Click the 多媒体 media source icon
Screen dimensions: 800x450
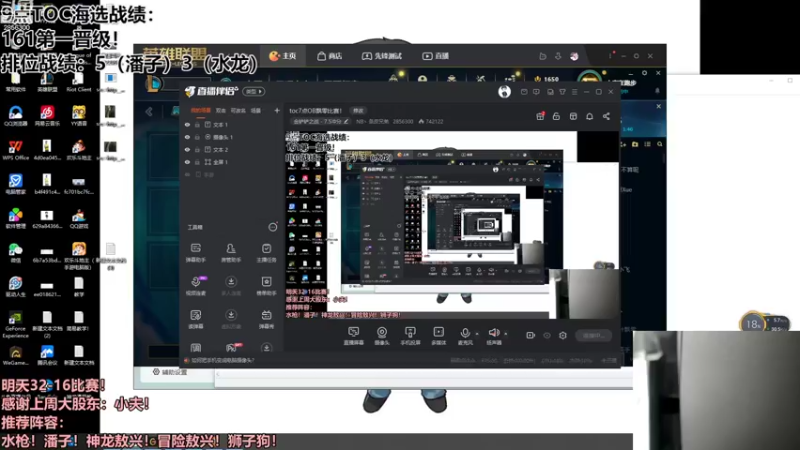pos(438,336)
